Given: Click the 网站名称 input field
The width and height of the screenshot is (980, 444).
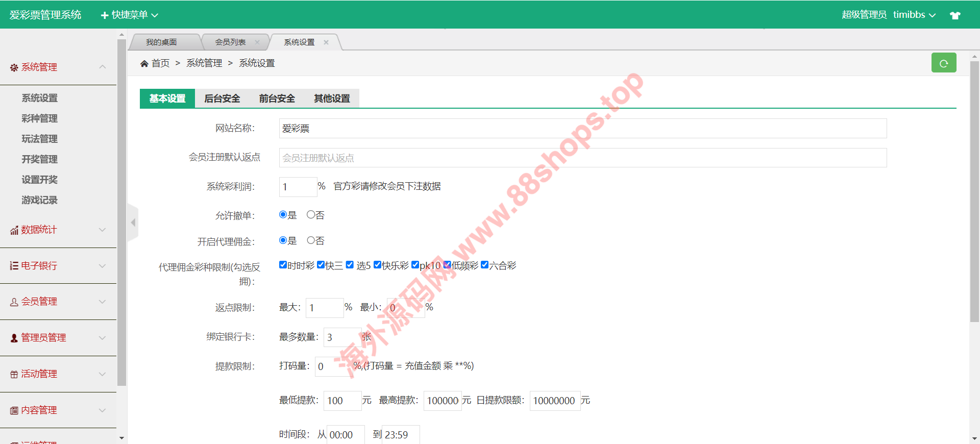Looking at the screenshot, I should click(582, 129).
